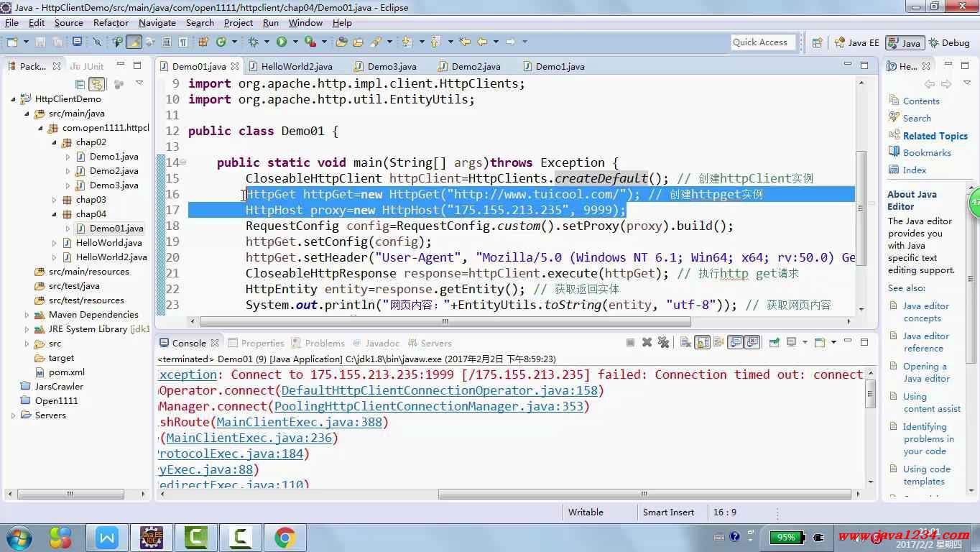Click Remove Launch X icon in Console
This screenshot has height=552, width=980.
click(x=647, y=343)
